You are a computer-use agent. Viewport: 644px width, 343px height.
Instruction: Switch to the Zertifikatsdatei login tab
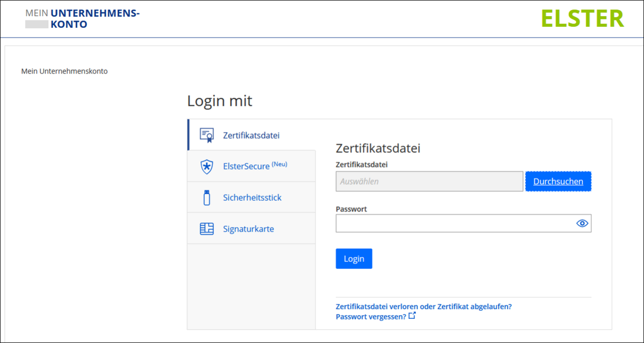tap(251, 135)
